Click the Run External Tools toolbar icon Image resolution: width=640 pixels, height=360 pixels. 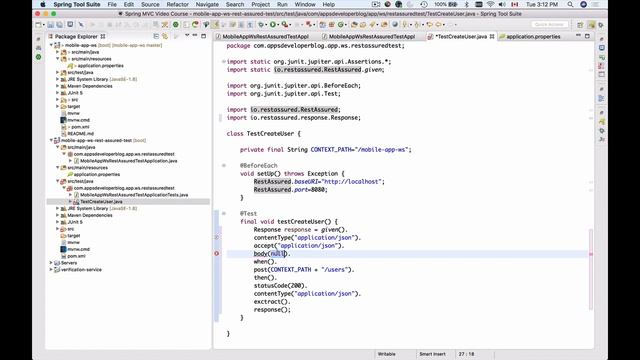coord(284,25)
